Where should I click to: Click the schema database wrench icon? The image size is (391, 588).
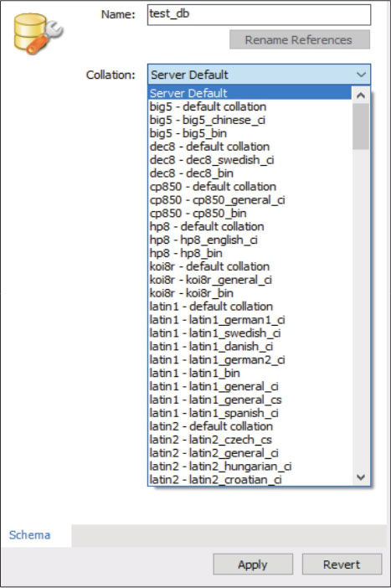click(39, 34)
